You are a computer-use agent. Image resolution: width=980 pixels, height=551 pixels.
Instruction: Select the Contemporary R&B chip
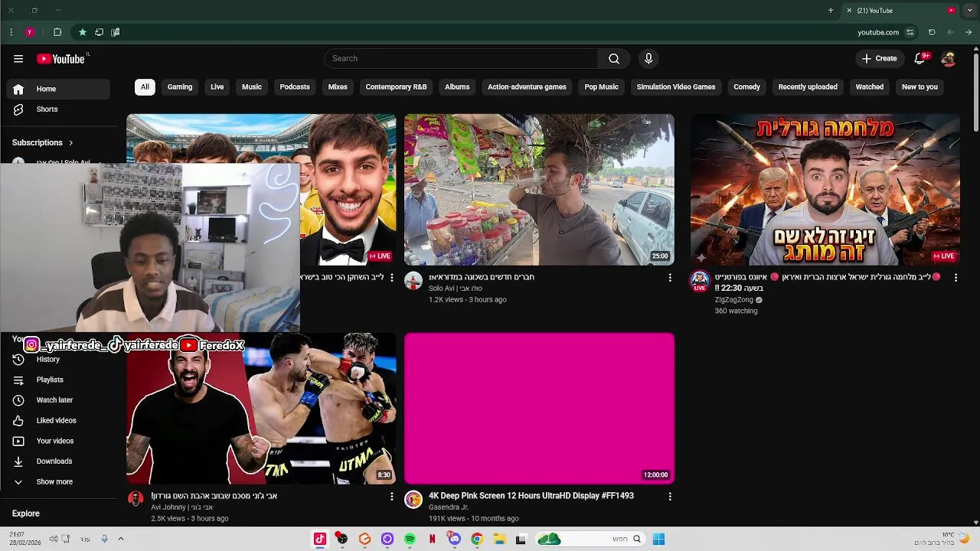[x=396, y=87]
